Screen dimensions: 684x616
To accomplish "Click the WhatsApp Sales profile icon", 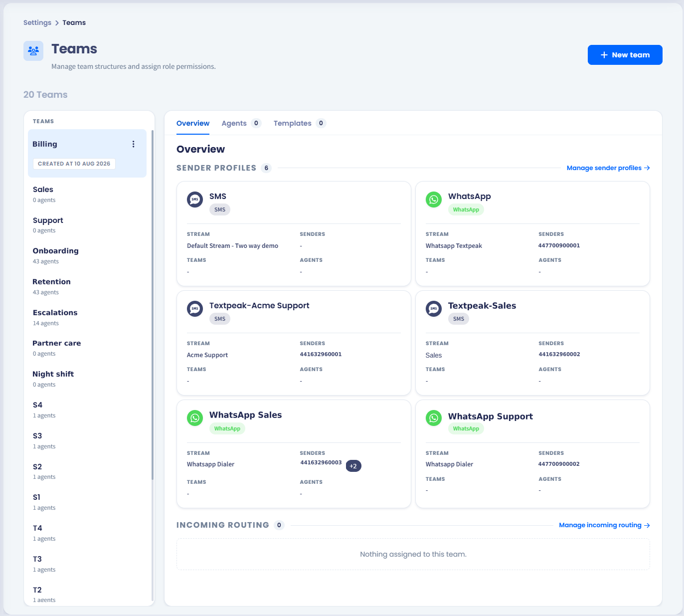I will pos(195,418).
